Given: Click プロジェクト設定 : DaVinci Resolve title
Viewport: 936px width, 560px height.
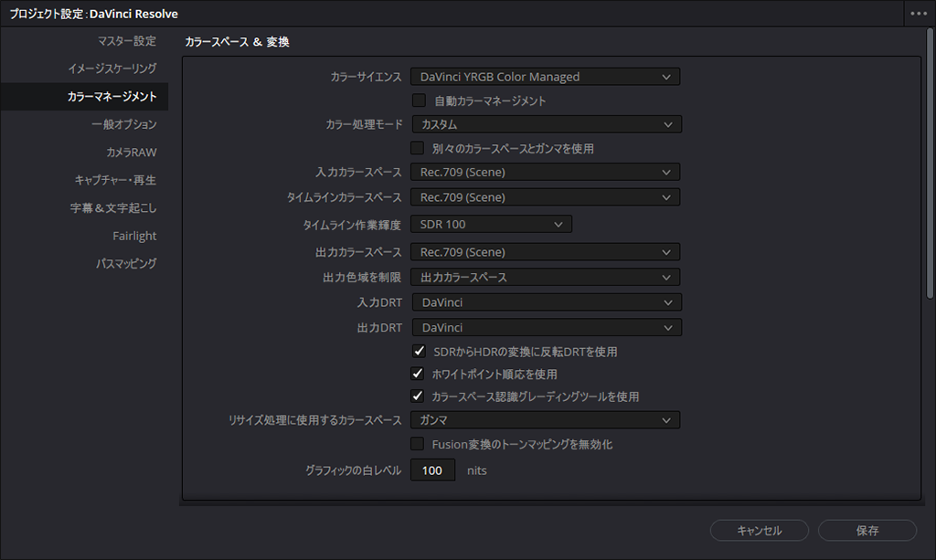Looking at the screenshot, I should click(94, 14).
